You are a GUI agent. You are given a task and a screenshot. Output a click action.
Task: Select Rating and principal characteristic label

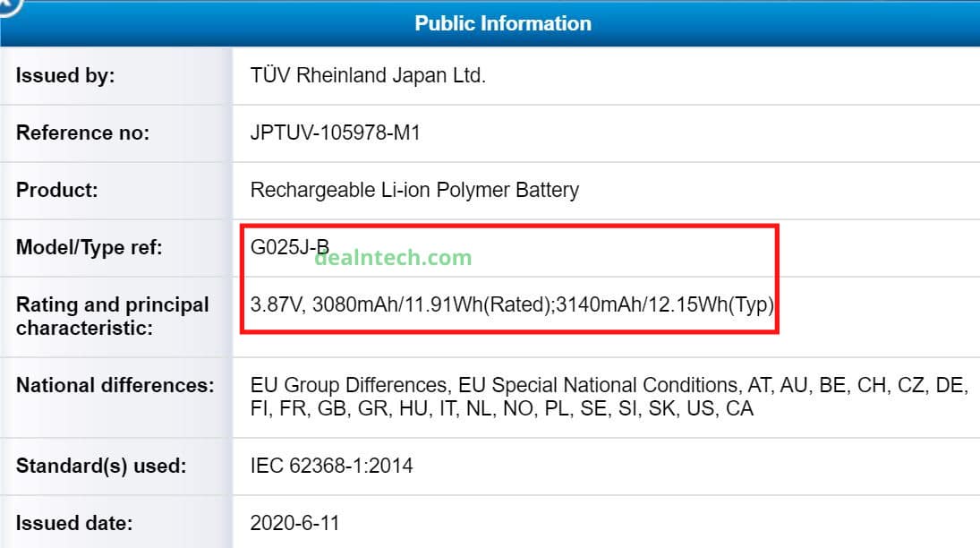112,316
